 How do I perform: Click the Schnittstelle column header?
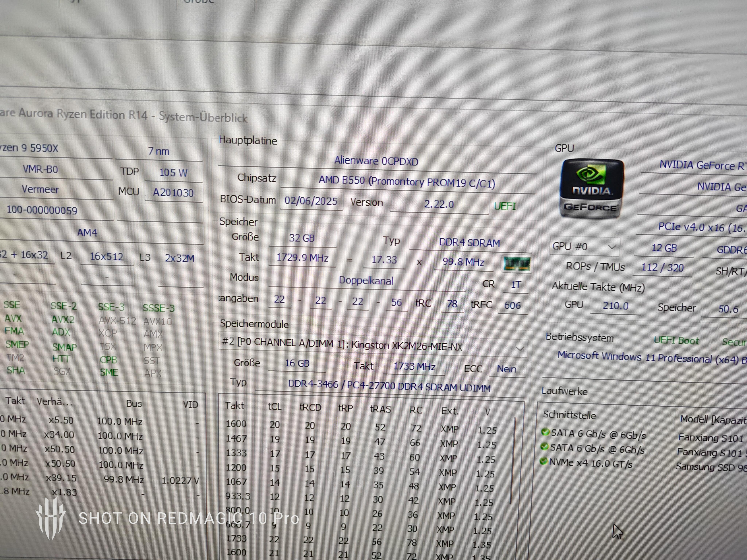[x=569, y=415]
